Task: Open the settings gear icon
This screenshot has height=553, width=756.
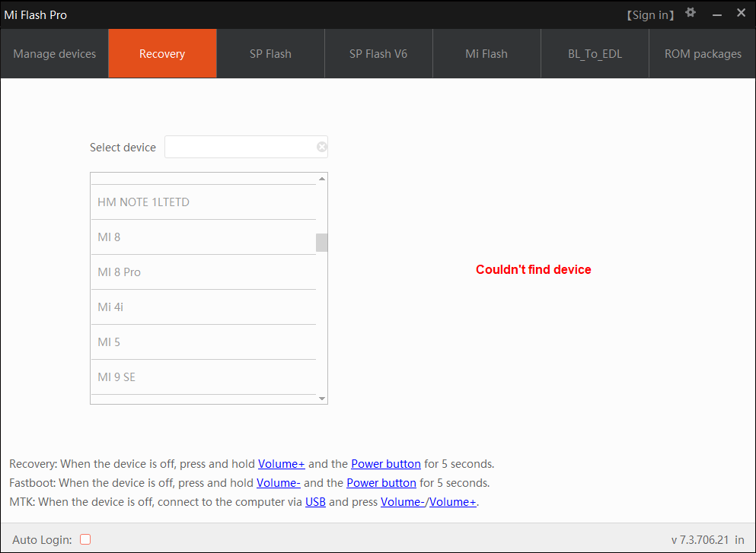Action: [x=690, y=13]
